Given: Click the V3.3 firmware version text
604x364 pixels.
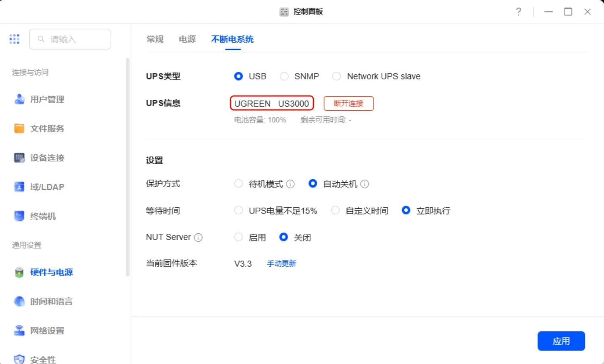Looking at the screenshot, I should [243, 264].
